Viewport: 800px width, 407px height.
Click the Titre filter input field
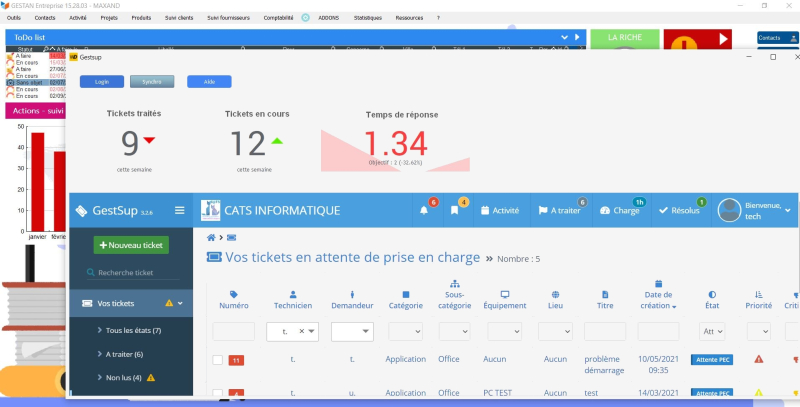[605, 332]
